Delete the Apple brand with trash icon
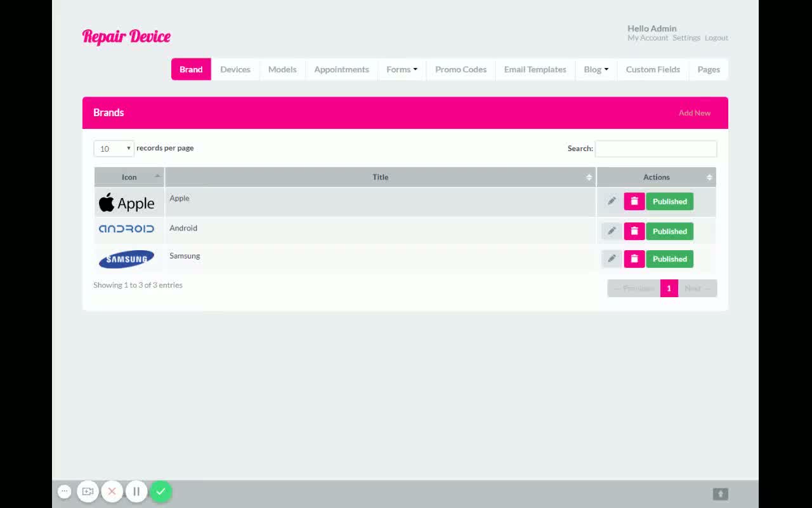Image resolution: width=812 pixels, height=508 pixels. pos(634,201)
